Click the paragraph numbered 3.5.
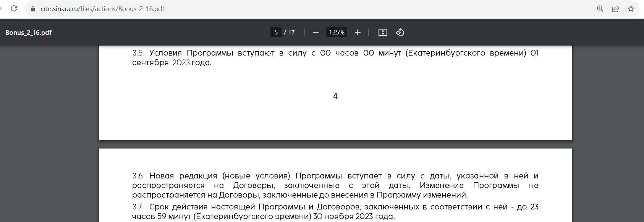This screenshot has width=644, height=222. coord(335,58)
